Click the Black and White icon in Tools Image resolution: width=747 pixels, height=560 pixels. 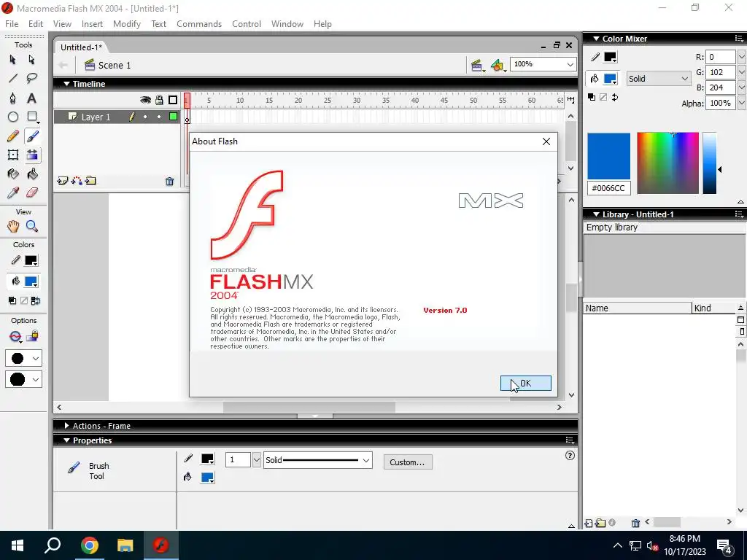coord(12,300)
